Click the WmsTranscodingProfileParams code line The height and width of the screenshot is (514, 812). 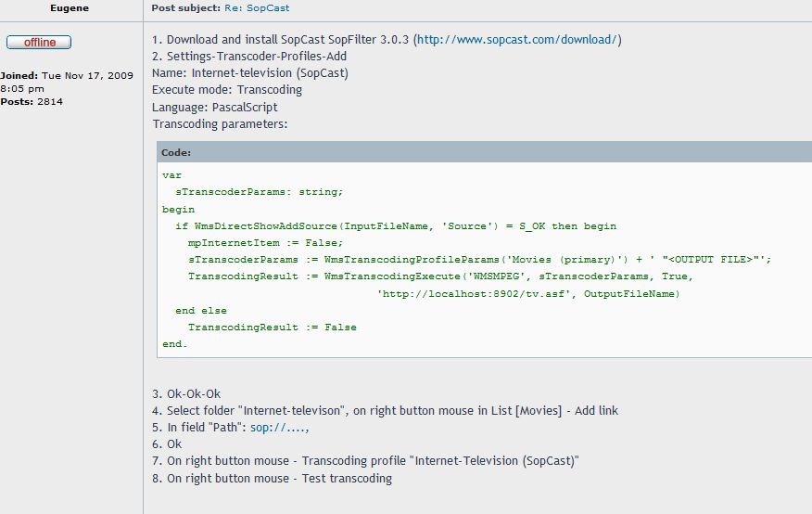(x=479, y=259)
